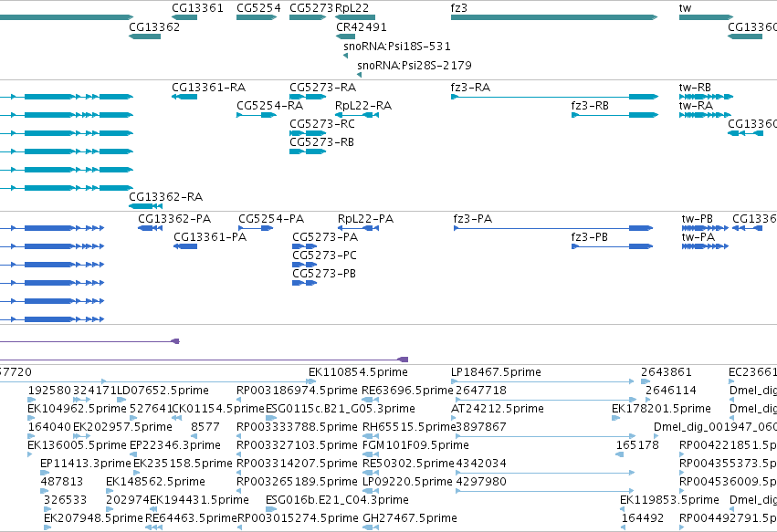This screenshot has width=777, height=532.
Task: Click the 2646114 feature label
Action: point(670,391)
